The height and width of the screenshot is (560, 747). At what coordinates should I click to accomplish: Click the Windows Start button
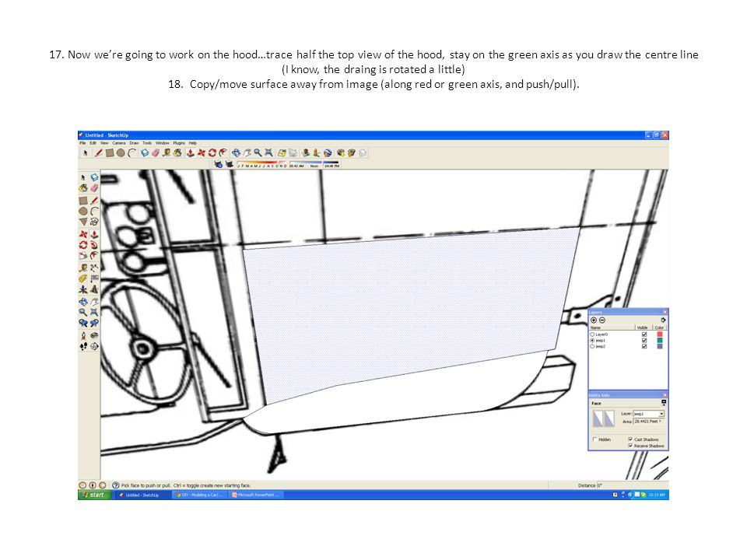[x=94, y=495]
